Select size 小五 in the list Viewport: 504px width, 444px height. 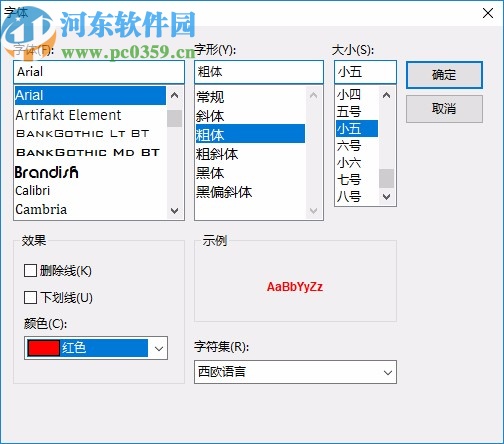coord(357,129)
